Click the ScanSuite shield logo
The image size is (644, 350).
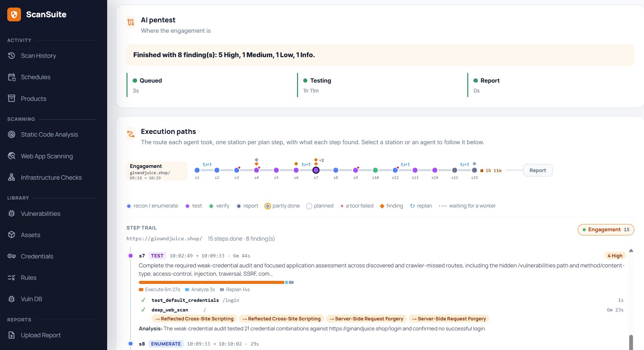pos(14,14)
